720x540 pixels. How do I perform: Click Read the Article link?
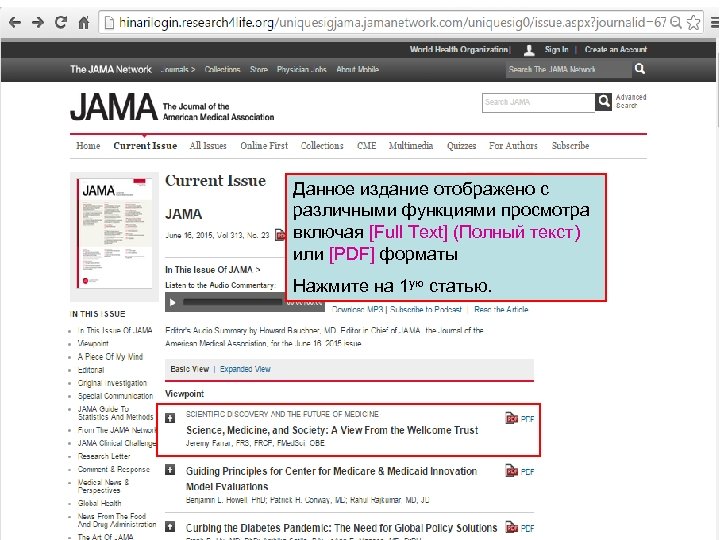[501, 309]
